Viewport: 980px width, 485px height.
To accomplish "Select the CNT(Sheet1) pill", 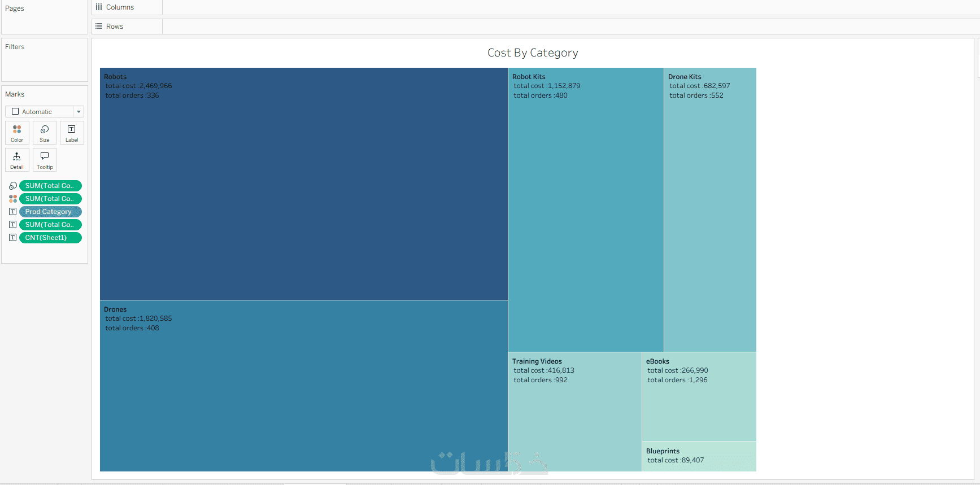I will (50, 238).
